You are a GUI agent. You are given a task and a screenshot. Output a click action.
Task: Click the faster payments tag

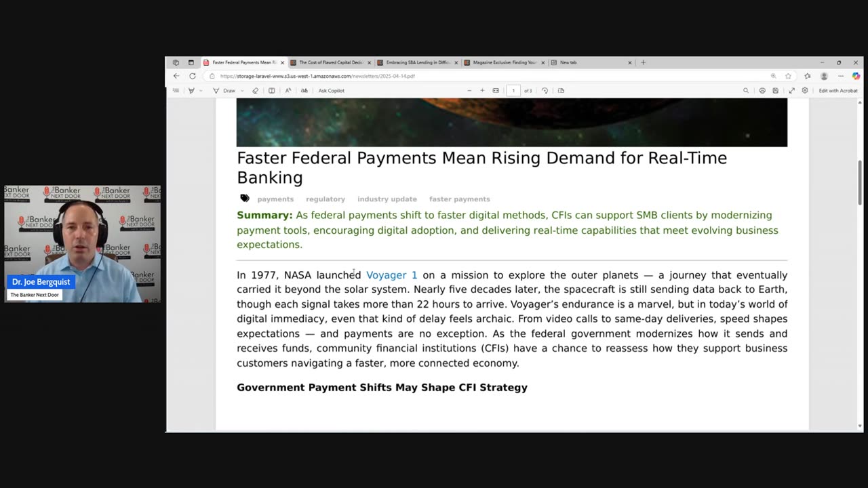[460, 199]
